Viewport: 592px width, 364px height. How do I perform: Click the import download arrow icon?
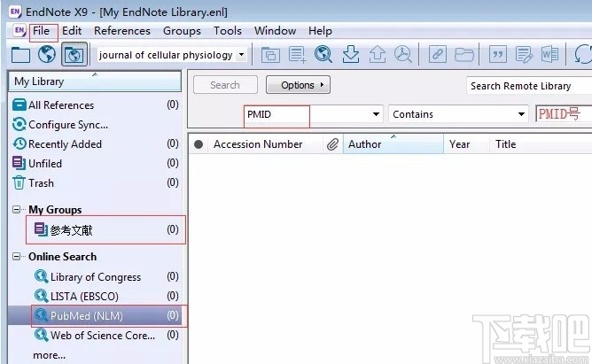tap(351, 54)
